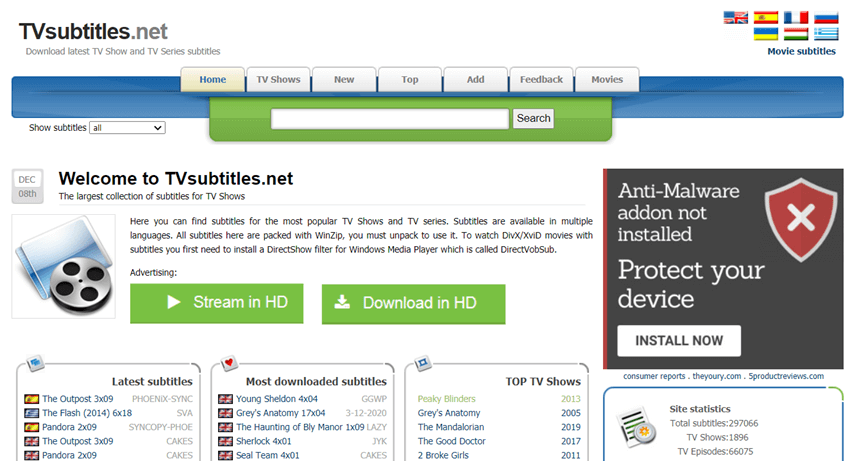Click the TVsubtitles.net site logo

tap(93, 31)
